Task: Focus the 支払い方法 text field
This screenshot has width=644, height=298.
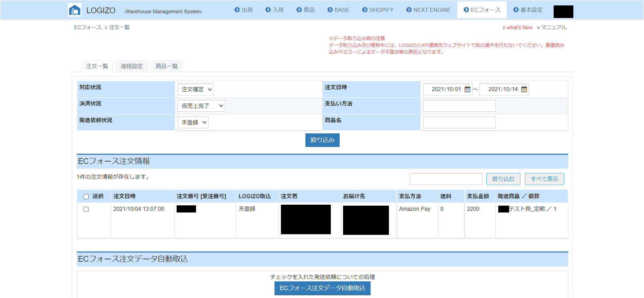Action: tap(459, 106)
